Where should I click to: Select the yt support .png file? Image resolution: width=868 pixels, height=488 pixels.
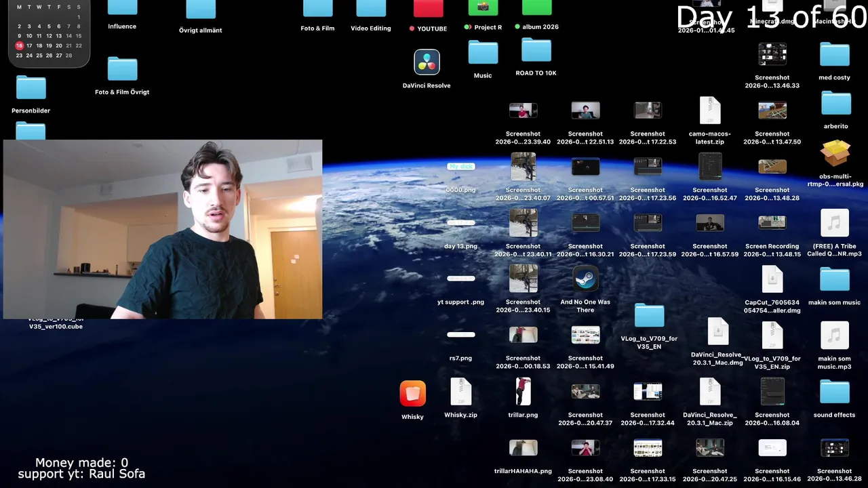coord(461,279)
